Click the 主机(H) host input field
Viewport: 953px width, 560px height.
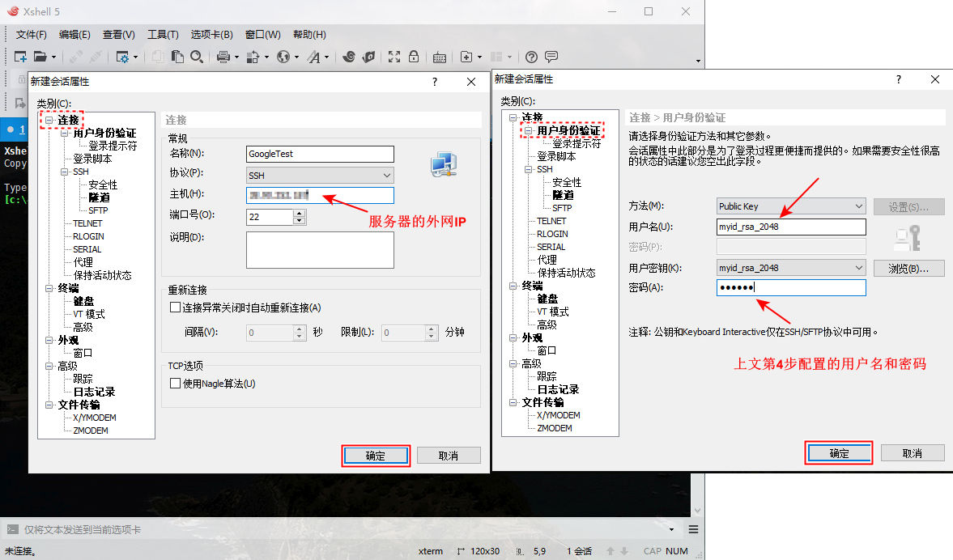(321, 195)
